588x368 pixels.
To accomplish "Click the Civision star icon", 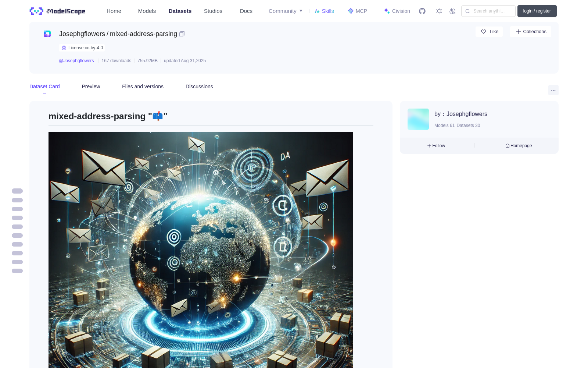I will (387, 11).
